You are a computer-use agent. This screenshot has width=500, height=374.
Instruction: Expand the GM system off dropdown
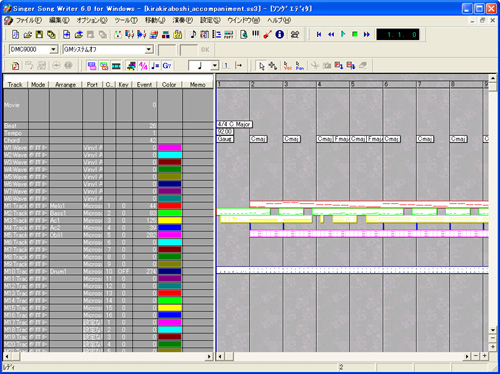pos(149,50)
